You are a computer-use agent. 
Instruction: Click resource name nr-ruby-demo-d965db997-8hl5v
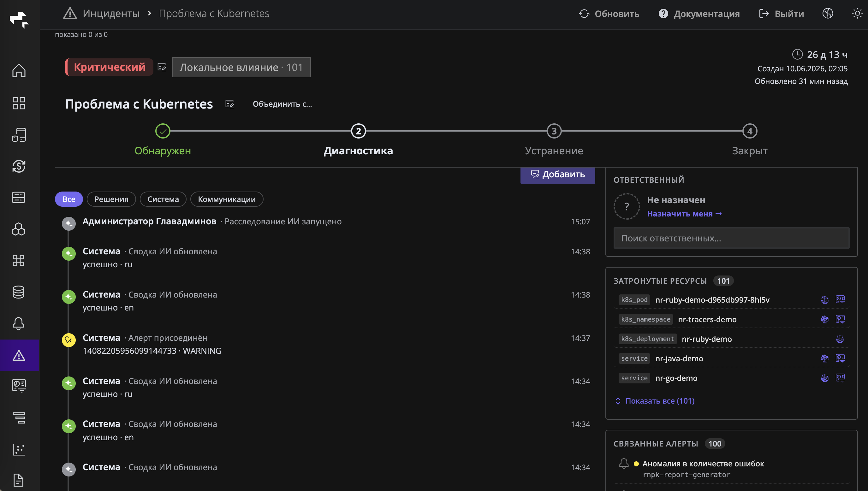click(x=712, y=299)
